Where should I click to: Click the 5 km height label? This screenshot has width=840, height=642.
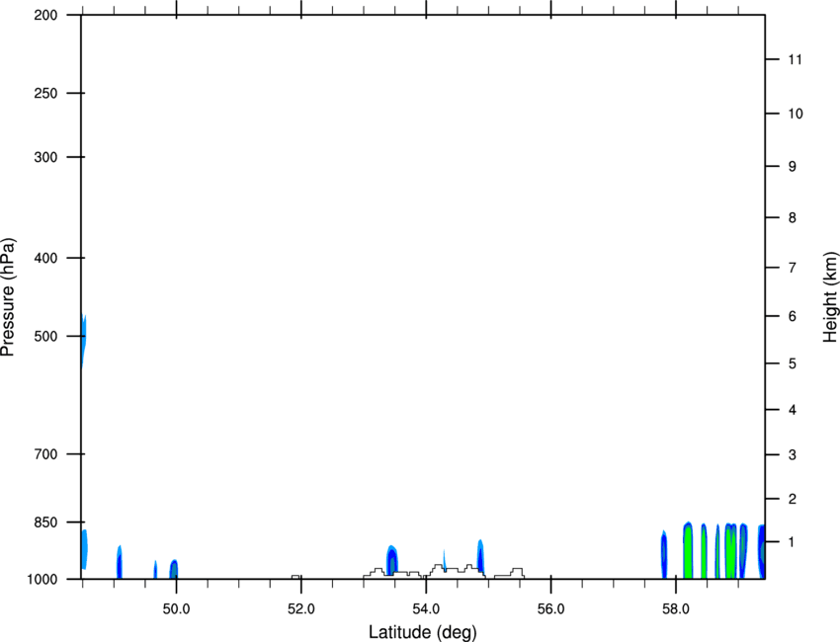pyautogui.click(x=792, y=363)
